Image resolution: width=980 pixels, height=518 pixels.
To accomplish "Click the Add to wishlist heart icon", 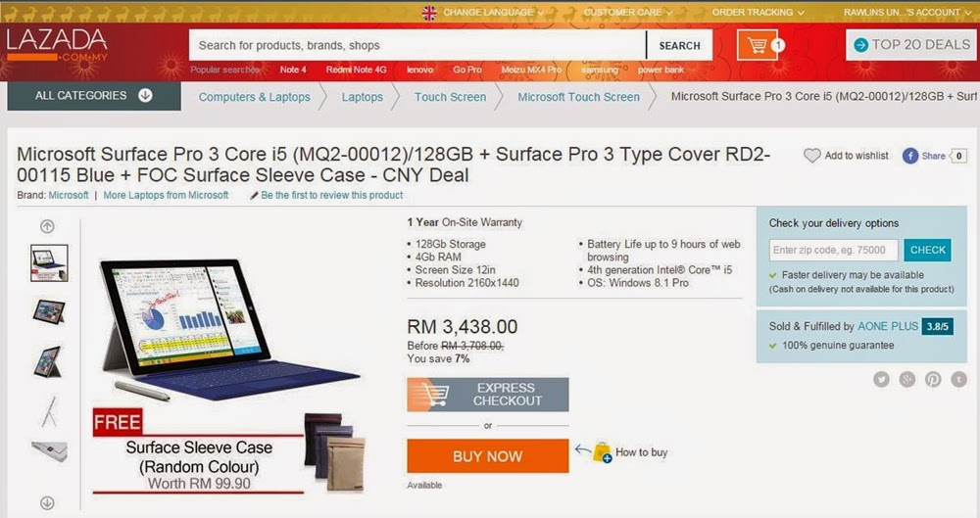I will tap(811, 156).
